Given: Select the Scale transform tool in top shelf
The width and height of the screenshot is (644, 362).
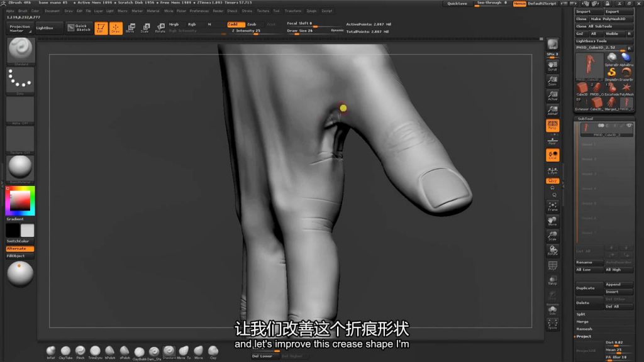Looking at the screenshot, I should pyautogui.click(x=145, y=28).
